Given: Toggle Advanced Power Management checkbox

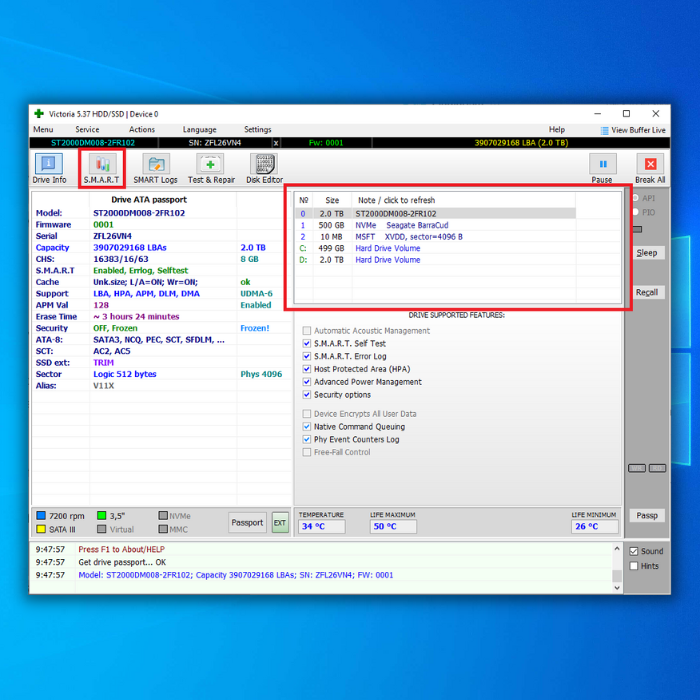Looking at the screenshot, I should pyautogui.click(x=307, y=382).
